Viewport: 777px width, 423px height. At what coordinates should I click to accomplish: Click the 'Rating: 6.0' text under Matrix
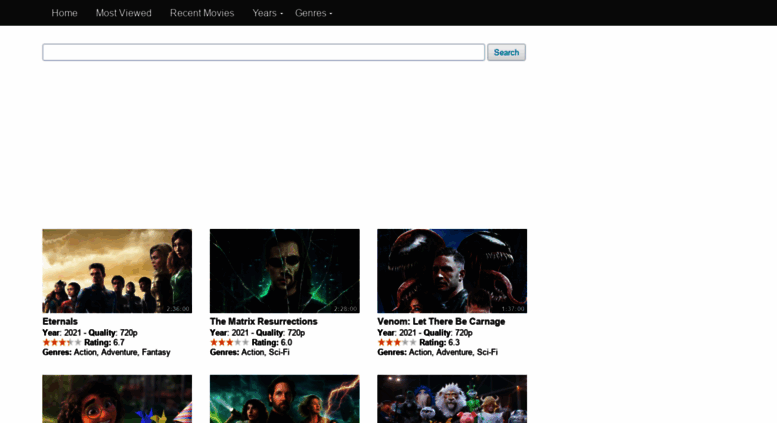pos(272,342)
